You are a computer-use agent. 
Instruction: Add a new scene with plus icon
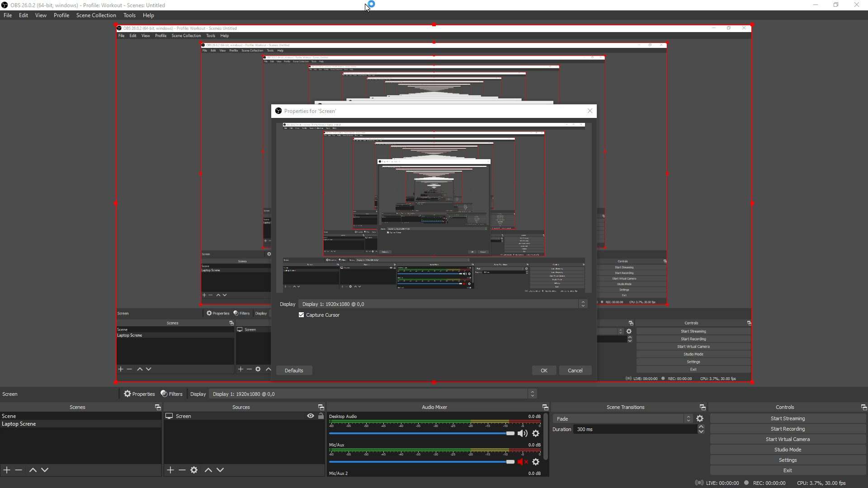[x=6, y=470]
